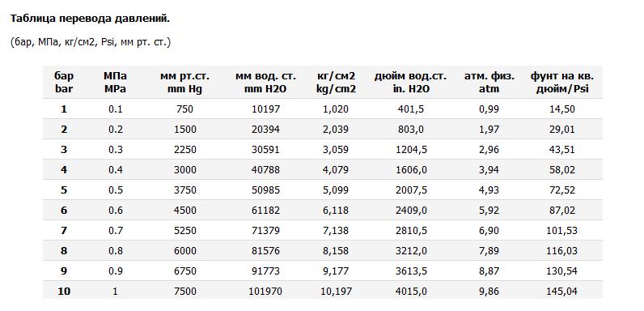Click the kg/cm2 value 5,099
644x311 pixels.
point(336,190)
